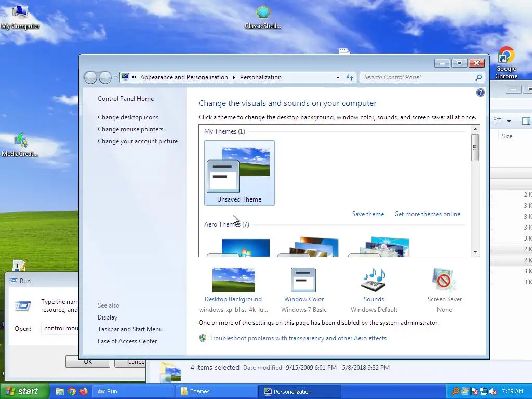Click the shield icon beside Troubleshoot link
Viewport: 532px width, 399px height.
pos(203,338)
